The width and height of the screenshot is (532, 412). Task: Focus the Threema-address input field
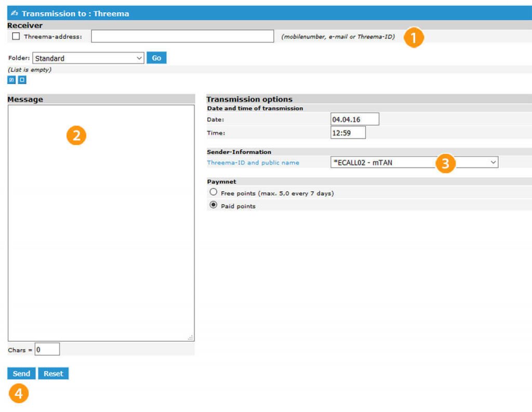182,36
